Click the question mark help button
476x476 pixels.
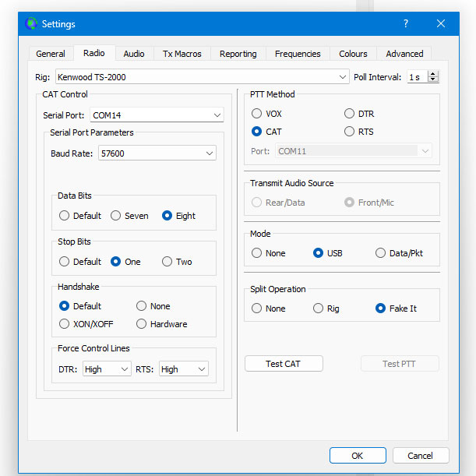(405, 23)
